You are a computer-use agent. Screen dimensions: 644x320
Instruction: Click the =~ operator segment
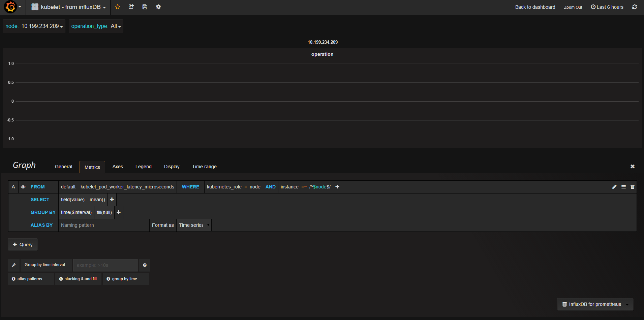(x=304, y=187)
